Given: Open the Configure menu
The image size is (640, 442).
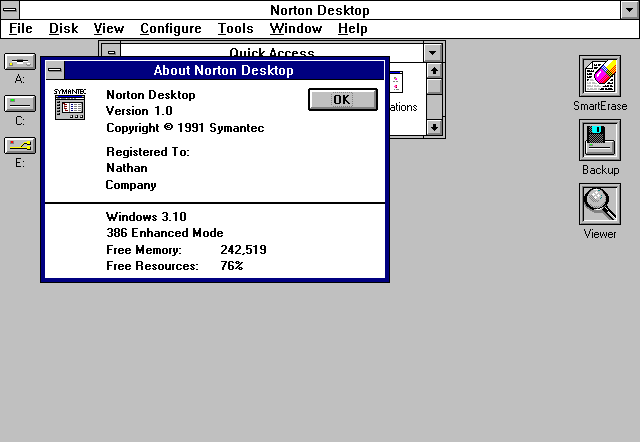Looking at the screenshot, I should (x=171, y=29).
